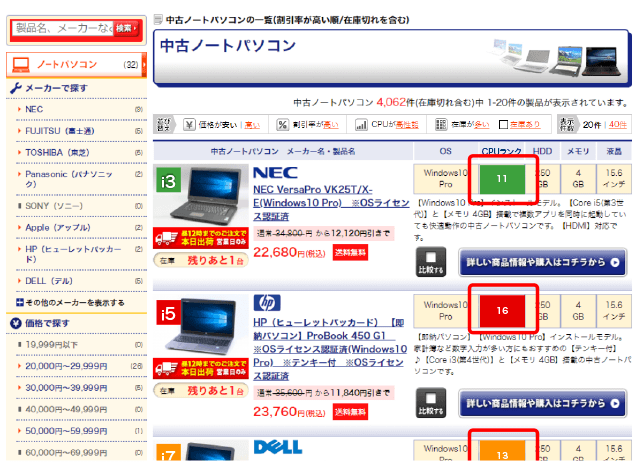Click 残りあと1台 stock badge for HP
This screenshot has width=640, height=470.
(x=201, y=391)
